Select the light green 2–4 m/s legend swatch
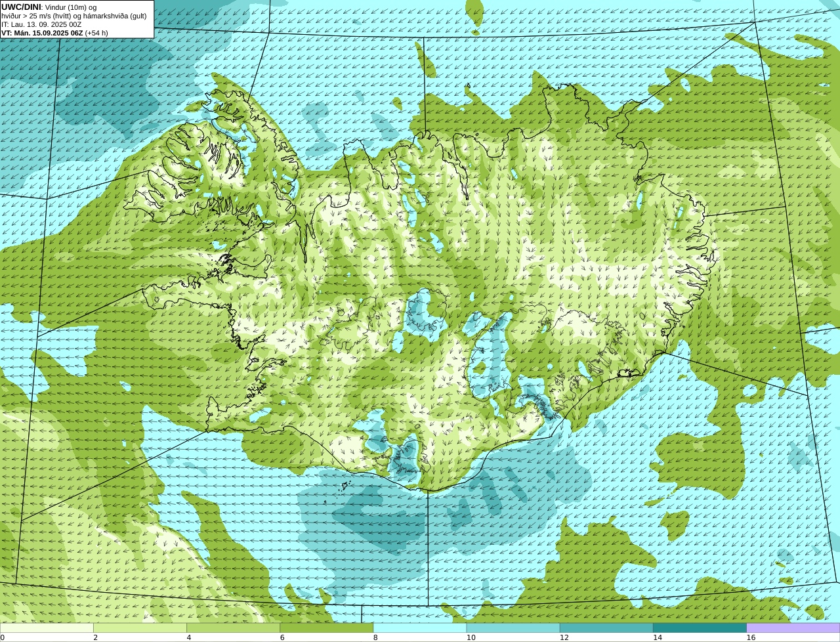840x642 pixels. click(140, 628)
